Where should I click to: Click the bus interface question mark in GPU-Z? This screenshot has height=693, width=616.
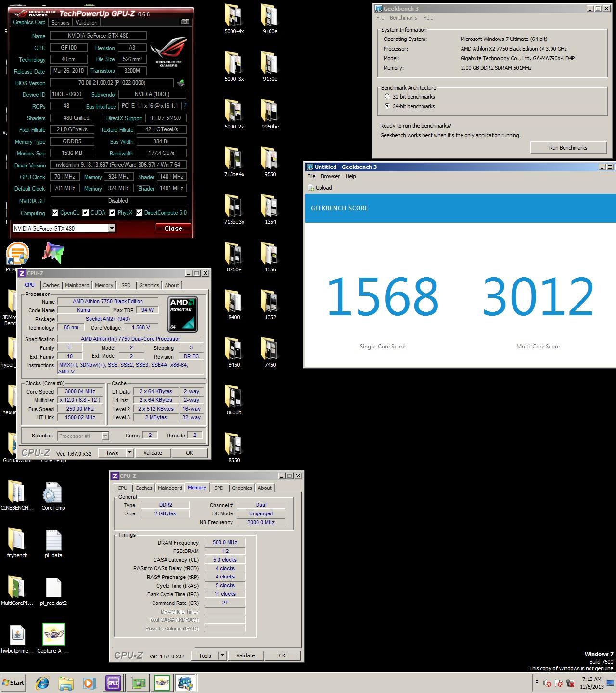185,106
